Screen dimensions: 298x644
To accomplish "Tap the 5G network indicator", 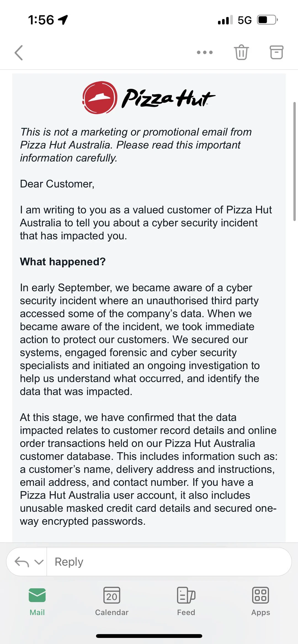I will [x=244, y=20].
